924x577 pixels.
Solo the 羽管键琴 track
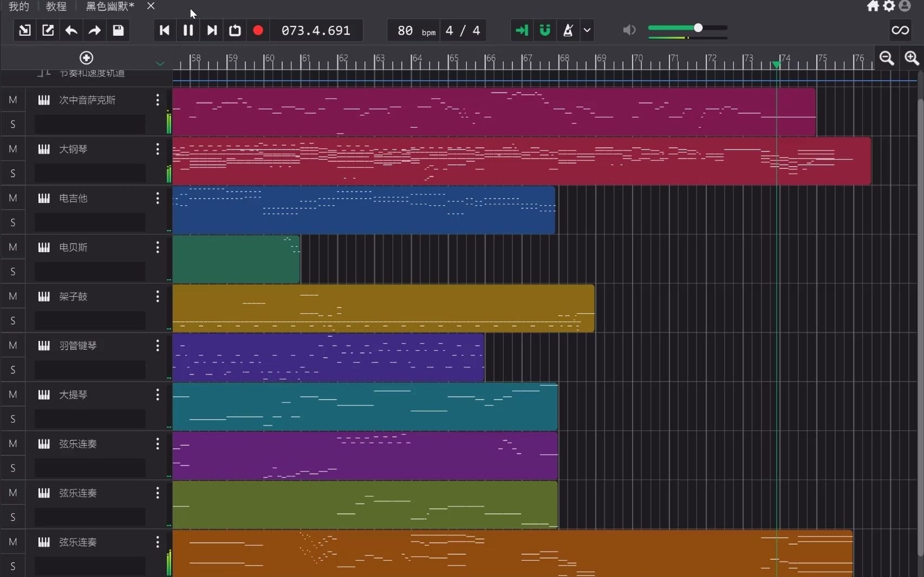(13, 370)
